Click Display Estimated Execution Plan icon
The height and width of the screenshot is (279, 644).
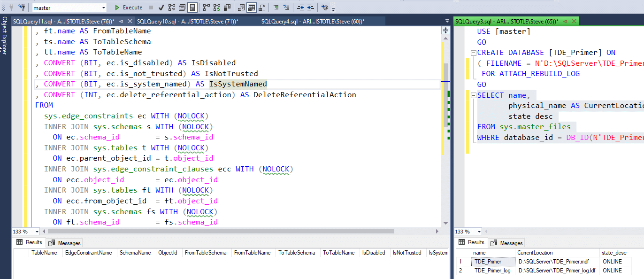172,8
